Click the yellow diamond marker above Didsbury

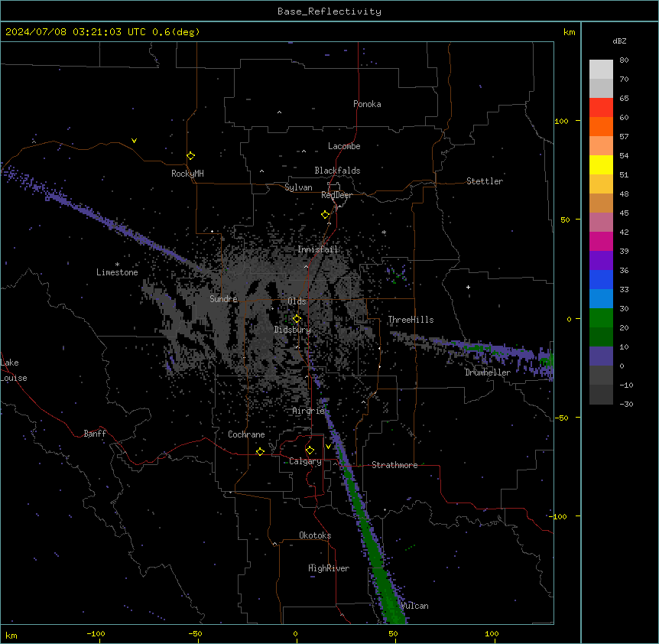pos(297,319)
